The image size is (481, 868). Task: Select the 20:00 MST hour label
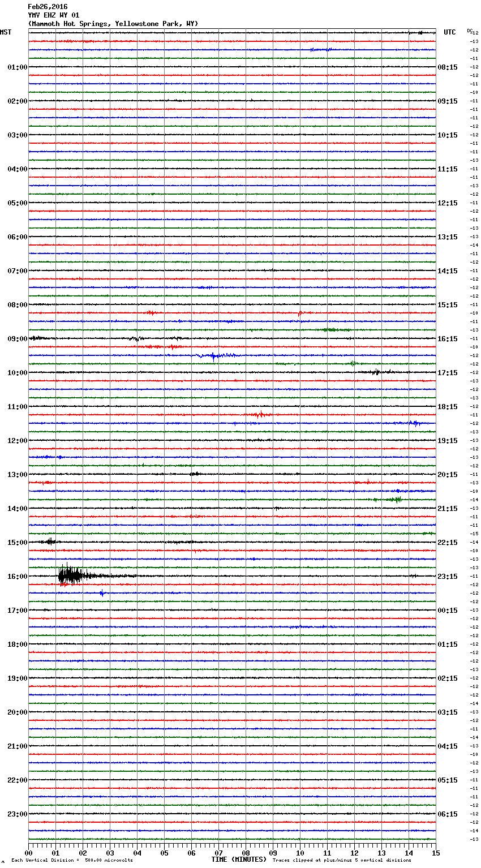click(x=18, y=712)
